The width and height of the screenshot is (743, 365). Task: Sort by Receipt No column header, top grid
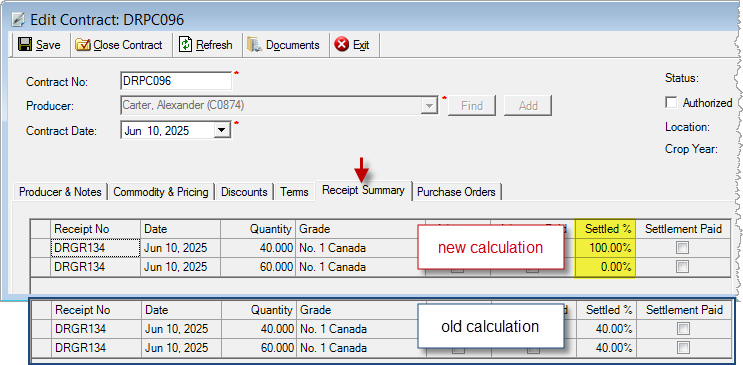[x=96, y=229]
